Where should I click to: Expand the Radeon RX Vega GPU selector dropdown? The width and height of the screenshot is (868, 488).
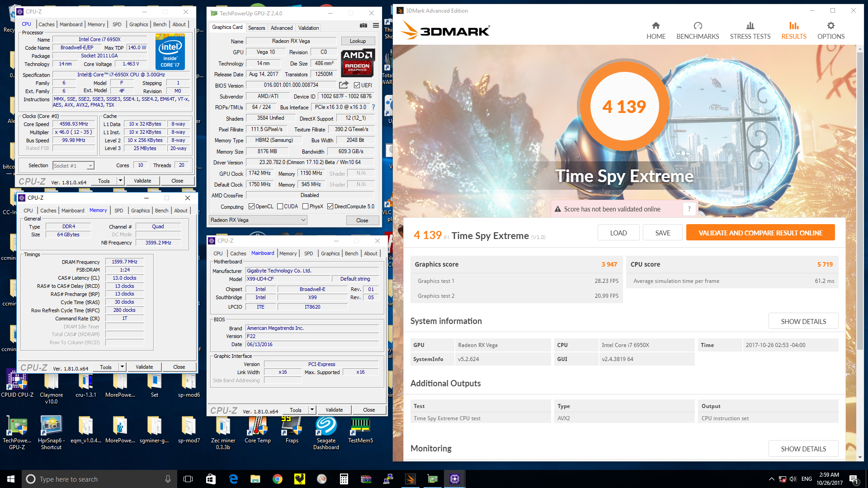tap(258, 220)
